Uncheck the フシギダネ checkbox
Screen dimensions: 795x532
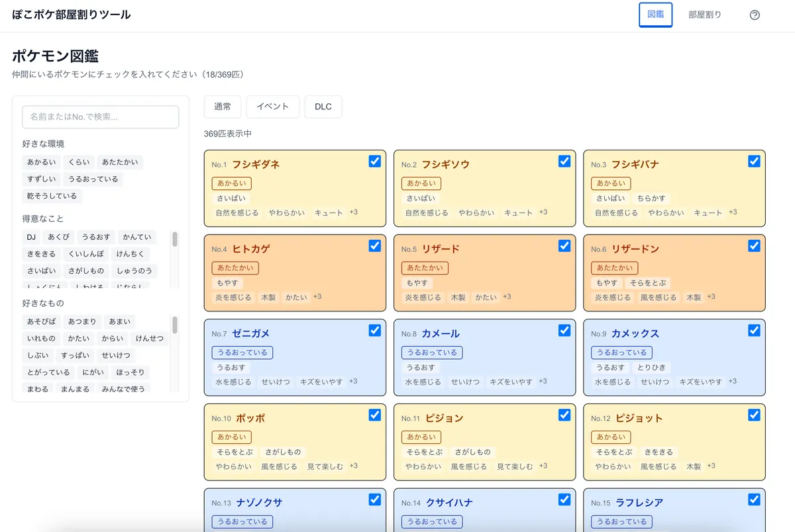(x=375, y=161)
